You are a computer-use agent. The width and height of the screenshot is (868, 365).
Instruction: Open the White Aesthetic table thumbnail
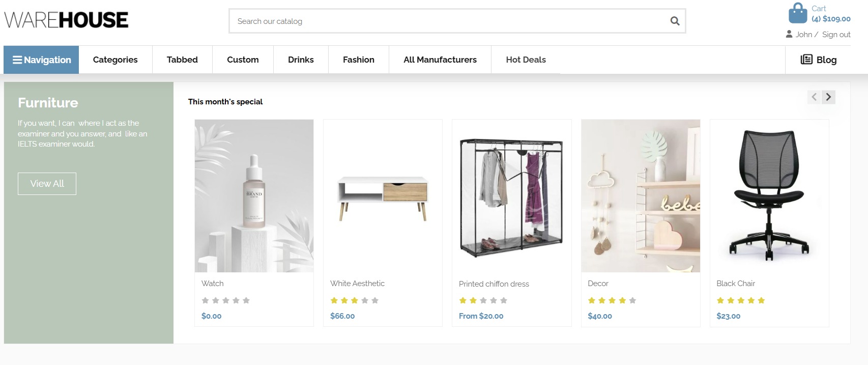pyautogui.click(x=383, y=196)
